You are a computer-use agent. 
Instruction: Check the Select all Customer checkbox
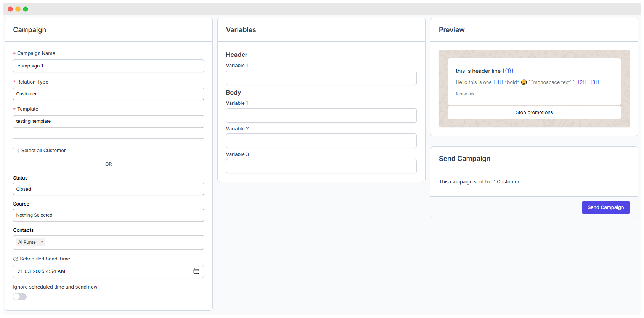(x=16, y=151)
